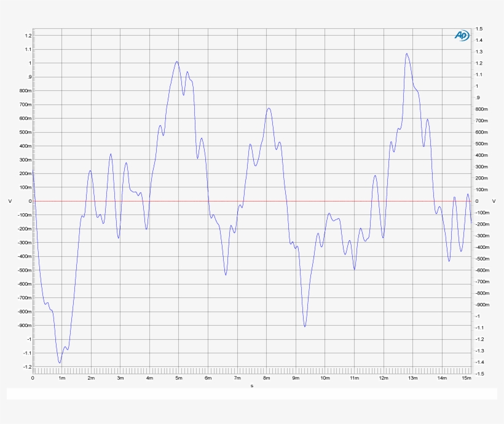This screenshot has height=424, width=504.
Task: Select the 5m tick on the time axis
Action: pos(179,379)
